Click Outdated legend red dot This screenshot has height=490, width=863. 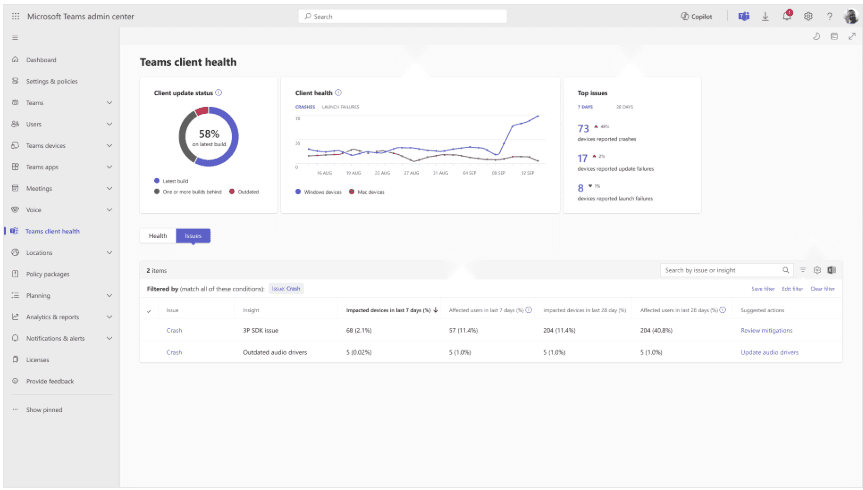[232, 192]
